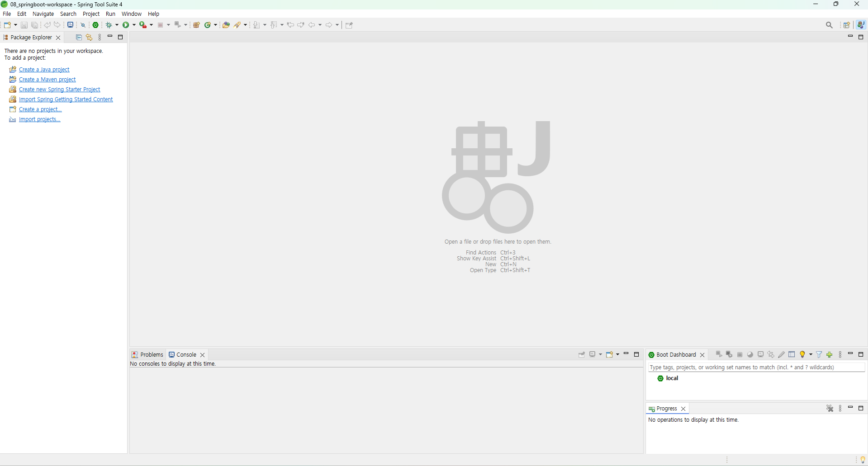Click the Create a project... link
The width and height of the screenshot is (868, 466).
[40, 109]
